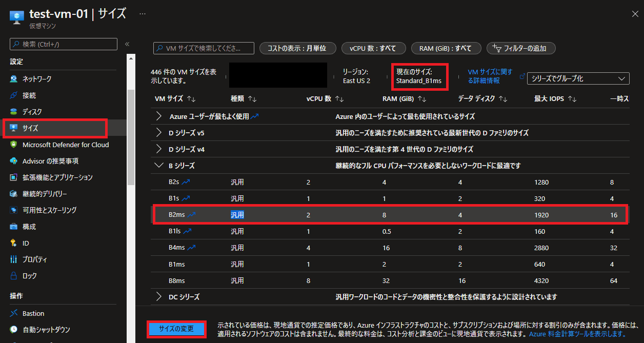Expand the D シリーズ v4 group

click(x=159, y=149)
